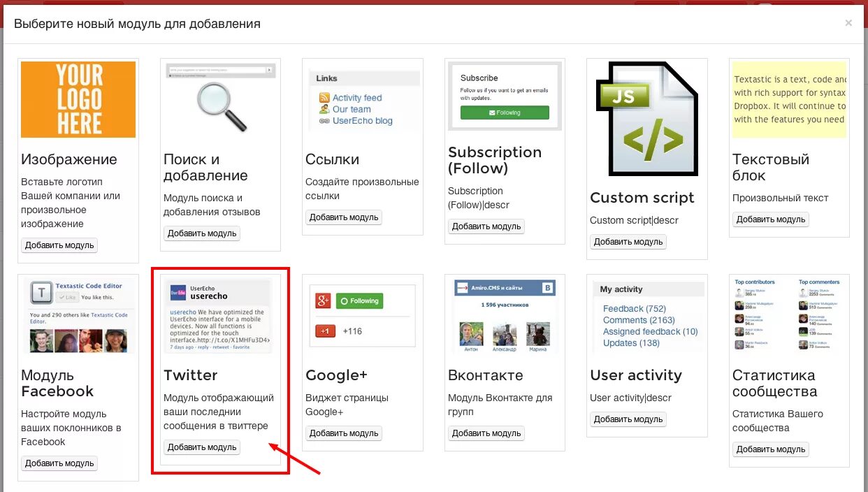The image size is (868, 492).
Task: Click the green Following button in Subscribe preview
Action: pyautogui.click(x=505, y=113)
